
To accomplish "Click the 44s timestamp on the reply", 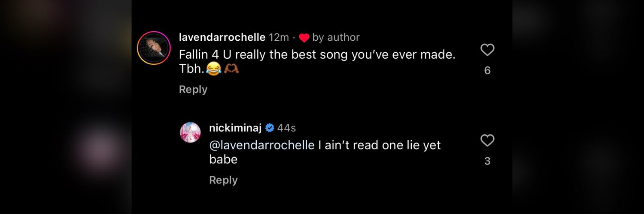I will tap(286, 128).
